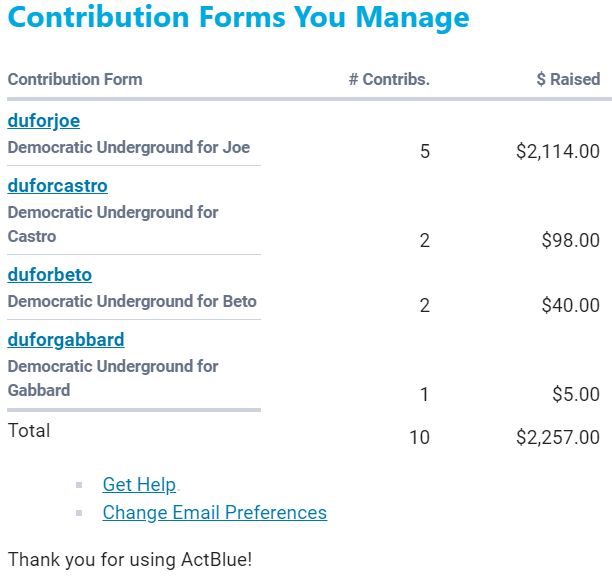
Task: Click the Contribution Form column header
Action: 75,79
